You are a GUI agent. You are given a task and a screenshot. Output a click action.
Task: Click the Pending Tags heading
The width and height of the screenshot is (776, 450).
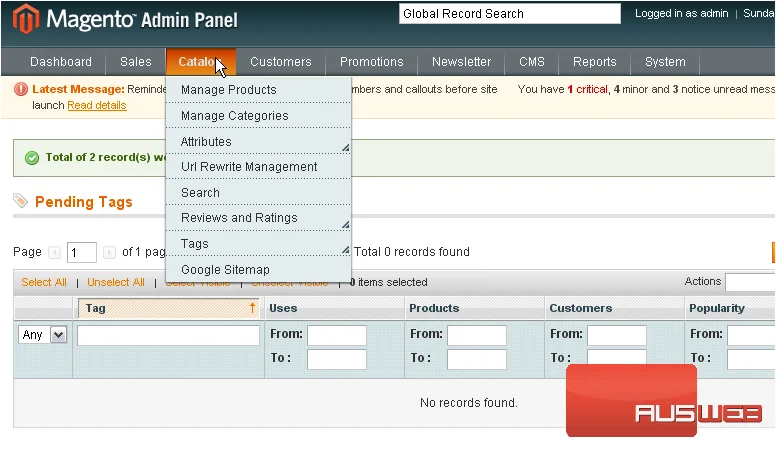(x=84, y=202)
